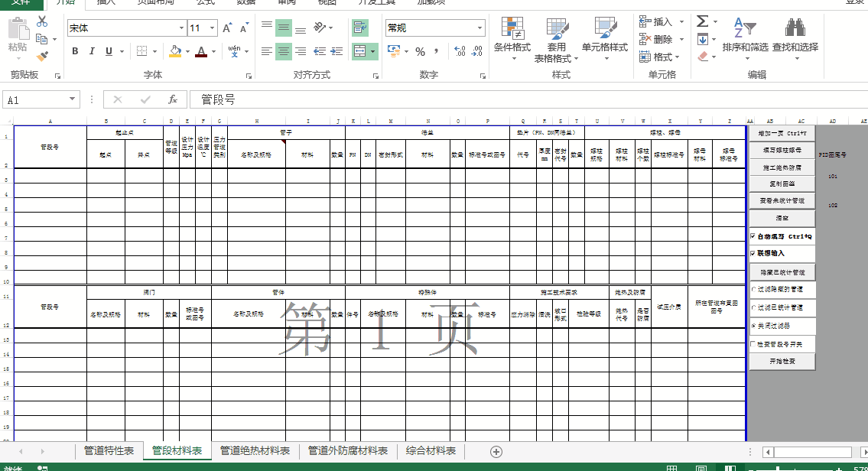This screenshot has width=868, height=471.
Task: Open font color dropdown arrow
Action: tap(213, 51)
